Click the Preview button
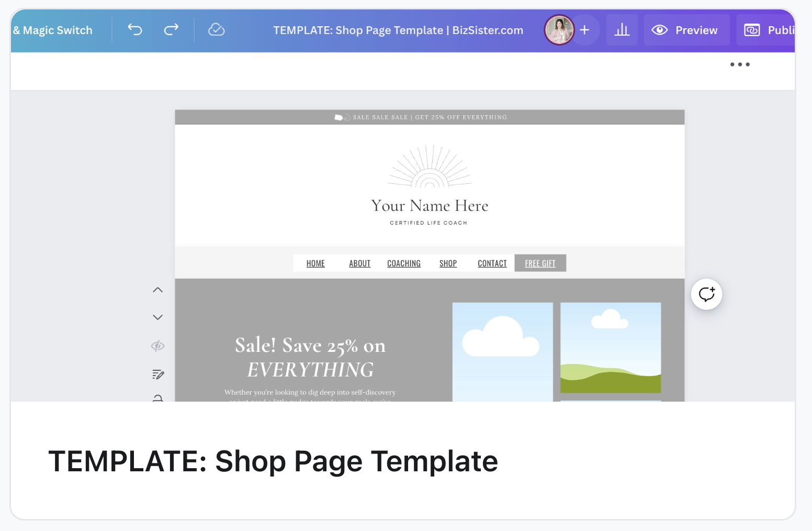812x531 pixels. click(x=686, y=30)
